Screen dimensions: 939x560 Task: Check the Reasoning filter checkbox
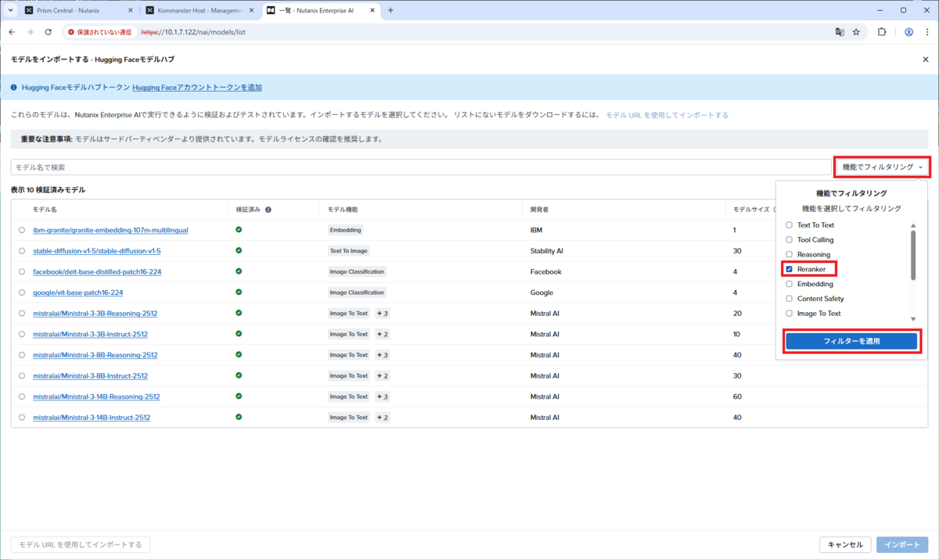(789, 255)
